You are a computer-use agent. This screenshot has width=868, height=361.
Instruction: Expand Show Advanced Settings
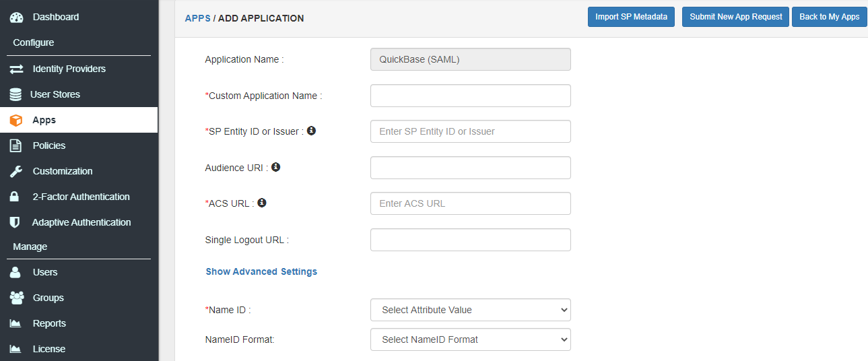click(x=261, y=271)
